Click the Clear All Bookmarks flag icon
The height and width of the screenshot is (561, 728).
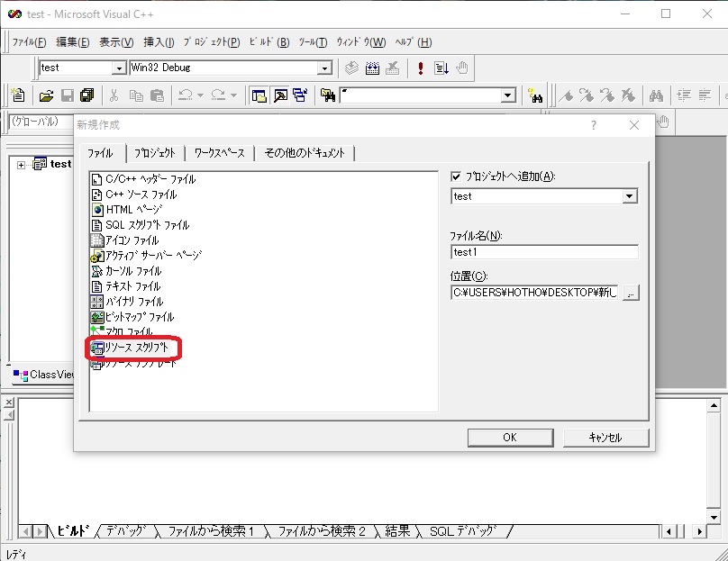[628, 95]
